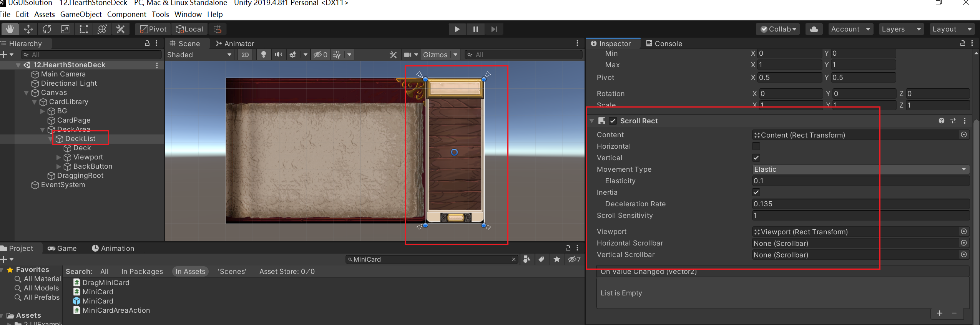Click the Hierarchy create plus button
The width and height of the screenshot is (980, 325).
tap(4, 55)
